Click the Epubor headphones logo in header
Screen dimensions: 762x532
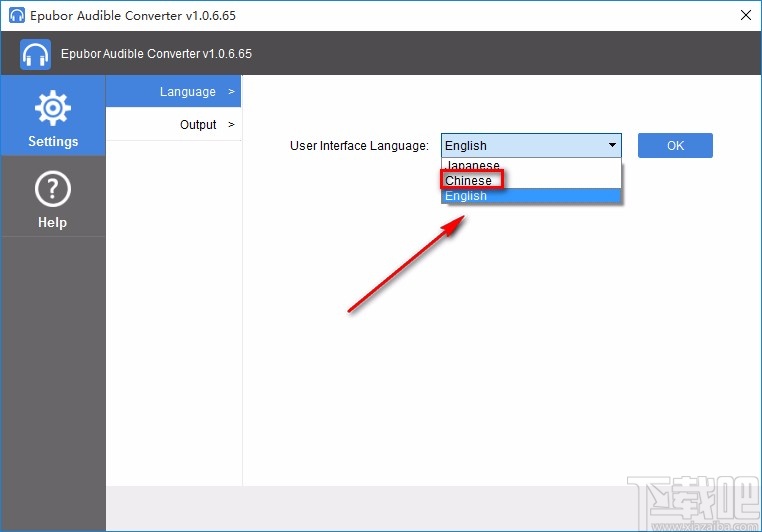(x=35, y=54)
